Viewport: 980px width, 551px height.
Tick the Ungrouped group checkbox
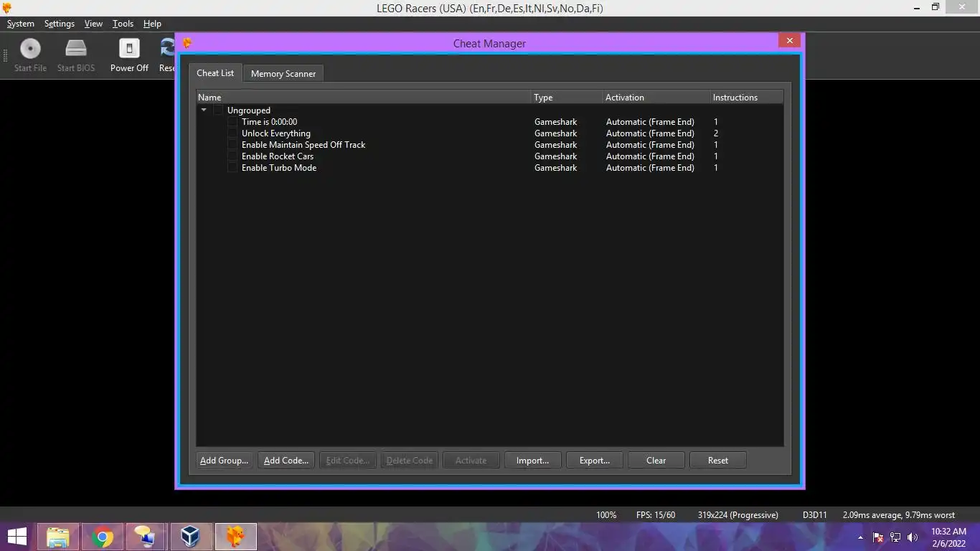coord(218,110)
